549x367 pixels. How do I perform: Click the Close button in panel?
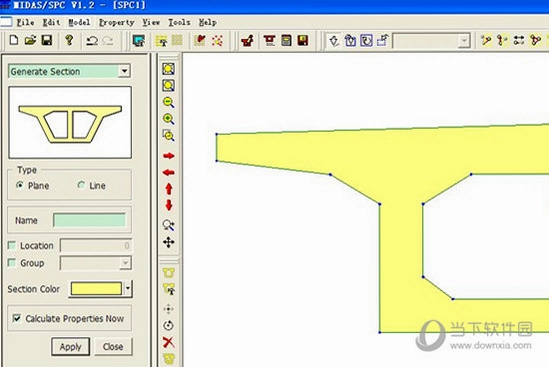[113, 347]
